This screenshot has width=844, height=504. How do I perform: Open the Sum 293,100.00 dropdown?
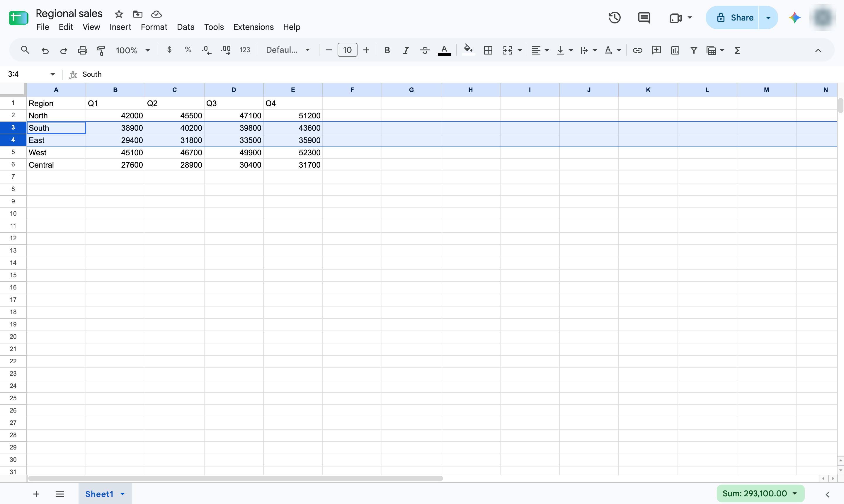[760, 493]
